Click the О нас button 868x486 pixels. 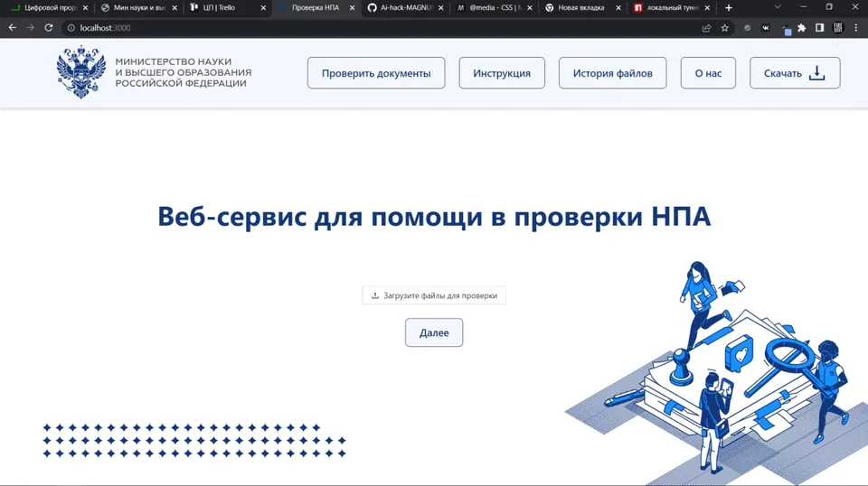pos(708,73)
